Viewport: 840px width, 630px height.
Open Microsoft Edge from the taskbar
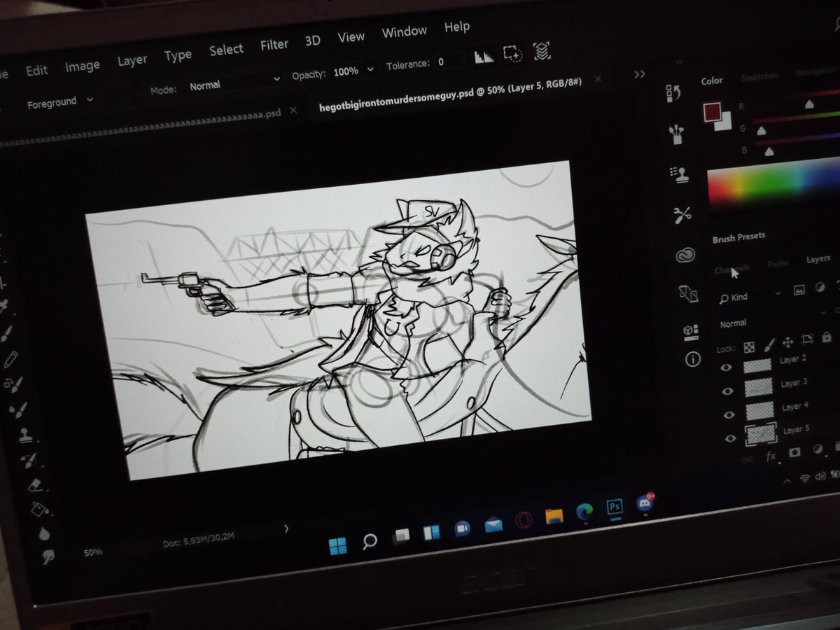tap(584, 512)
